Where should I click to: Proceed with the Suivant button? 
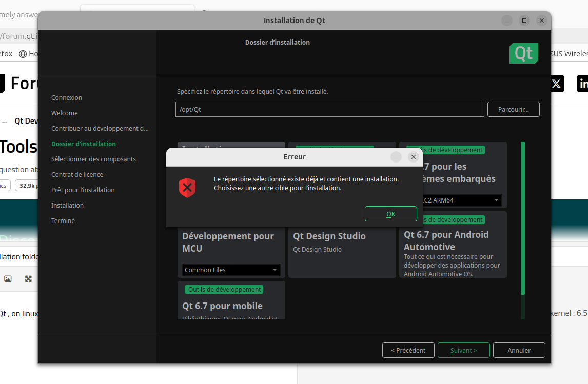463,350
